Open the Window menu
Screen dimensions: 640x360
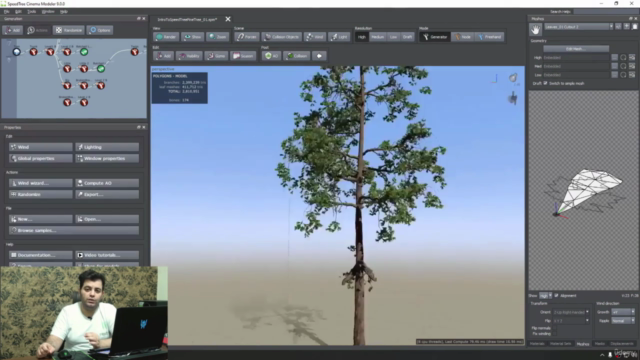48,11
